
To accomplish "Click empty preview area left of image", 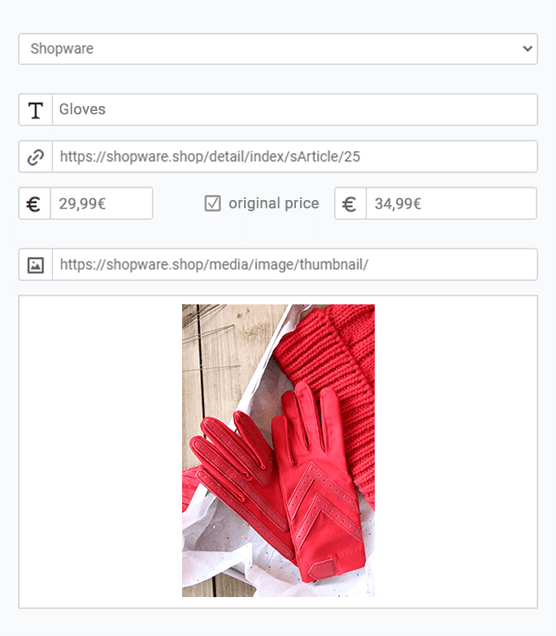I will [100, 451].
